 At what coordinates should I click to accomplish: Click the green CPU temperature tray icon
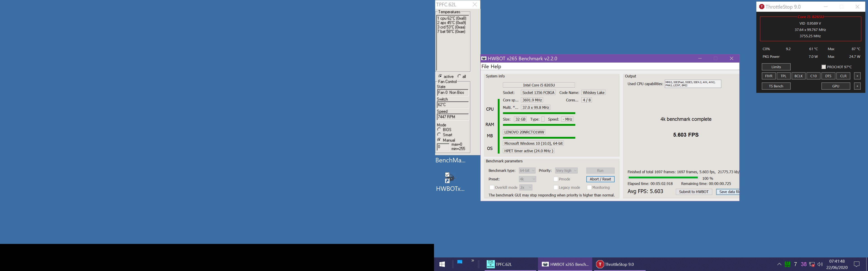(x=788, y=264)
